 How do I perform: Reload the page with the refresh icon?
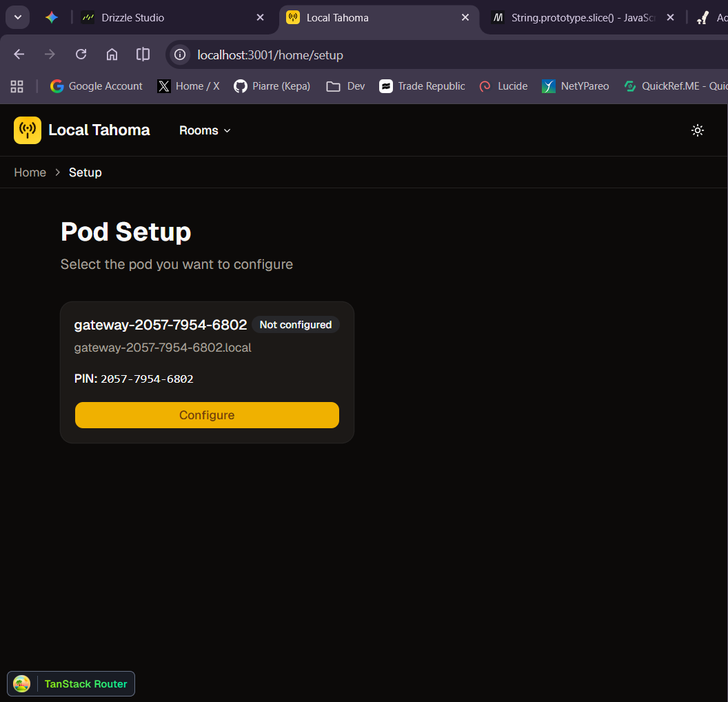point(81,54)
